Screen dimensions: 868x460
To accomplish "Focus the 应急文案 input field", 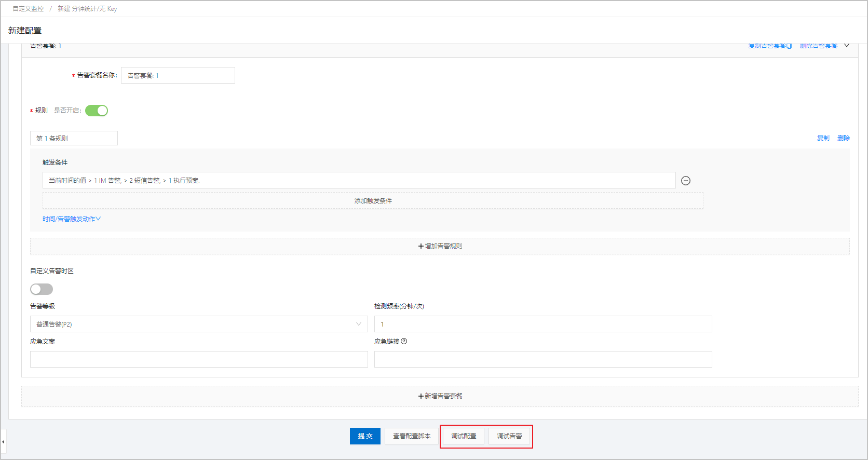I will (x=199, y=359).
